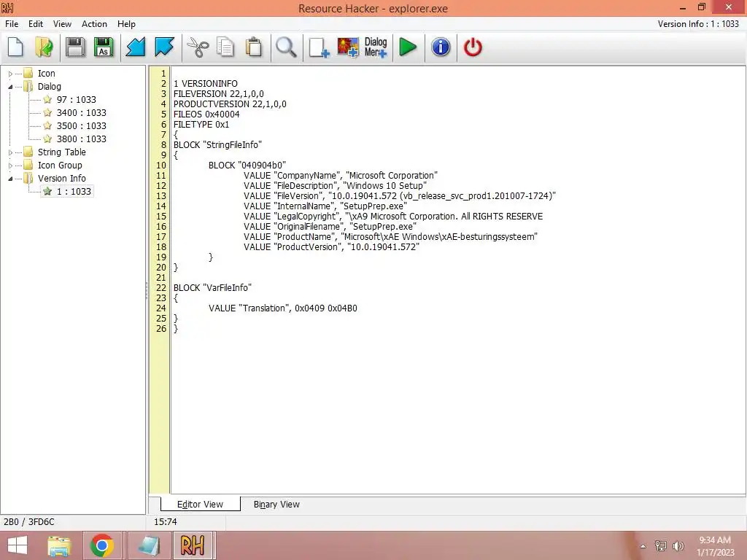Open the Edit menu

coord(36,24)
